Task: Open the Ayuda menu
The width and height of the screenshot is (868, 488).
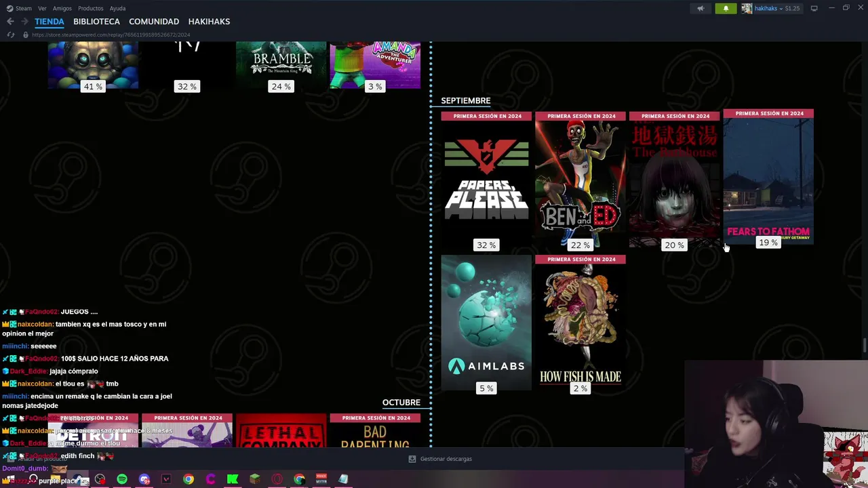Action: point(117,8)
